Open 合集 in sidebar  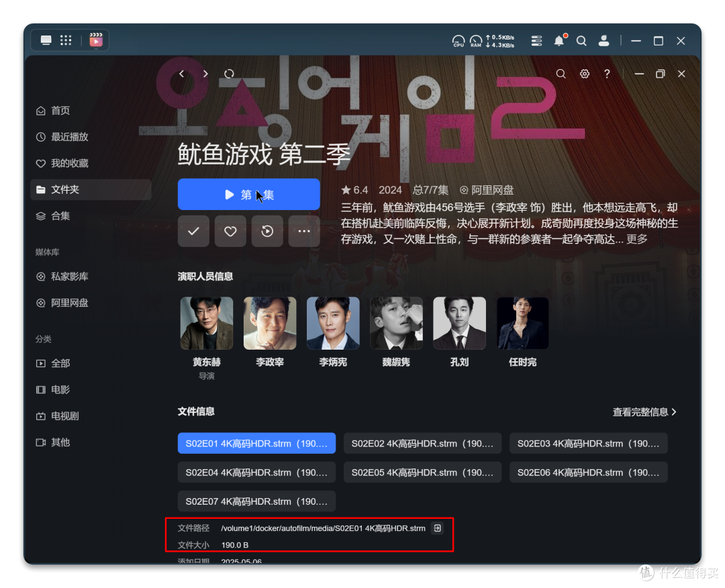(x=91, y=216)
